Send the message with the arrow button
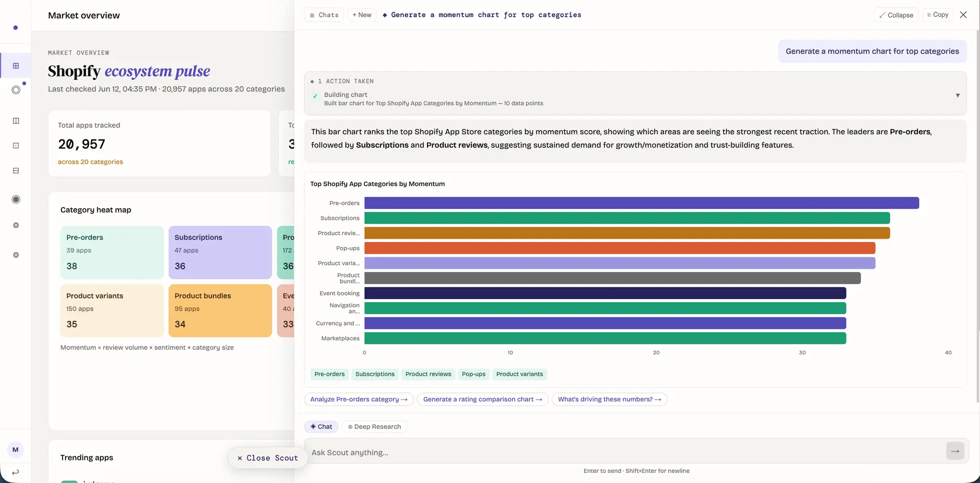Viewport: 980px width, 483px height. (x=955, y=451)
